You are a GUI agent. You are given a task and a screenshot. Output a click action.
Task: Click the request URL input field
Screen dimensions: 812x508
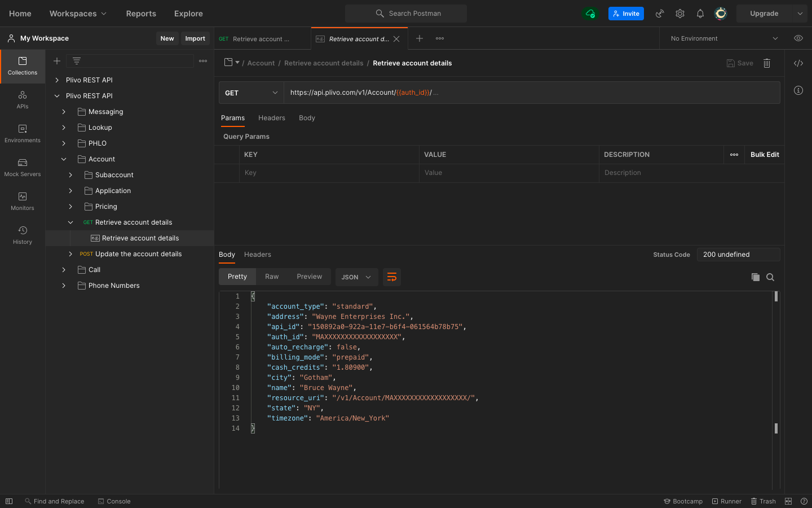tap(530, 93)
